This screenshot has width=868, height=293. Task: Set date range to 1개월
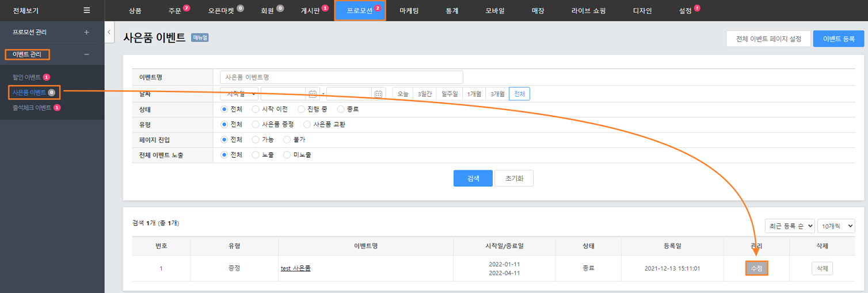tap(474, 94)
